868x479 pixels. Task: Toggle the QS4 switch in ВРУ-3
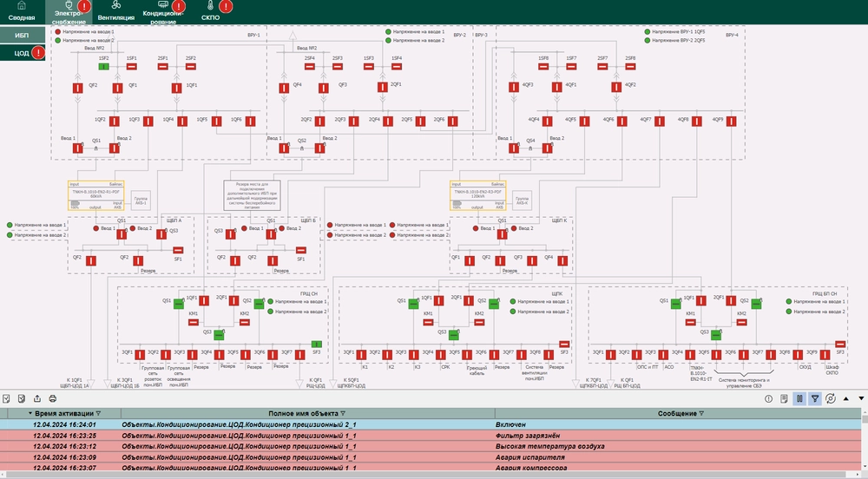tap(531, 149)
